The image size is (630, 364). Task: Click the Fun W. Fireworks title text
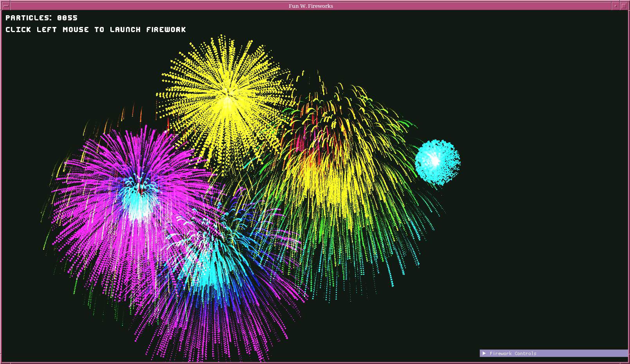pyautogui.click(x=311, y=6)
